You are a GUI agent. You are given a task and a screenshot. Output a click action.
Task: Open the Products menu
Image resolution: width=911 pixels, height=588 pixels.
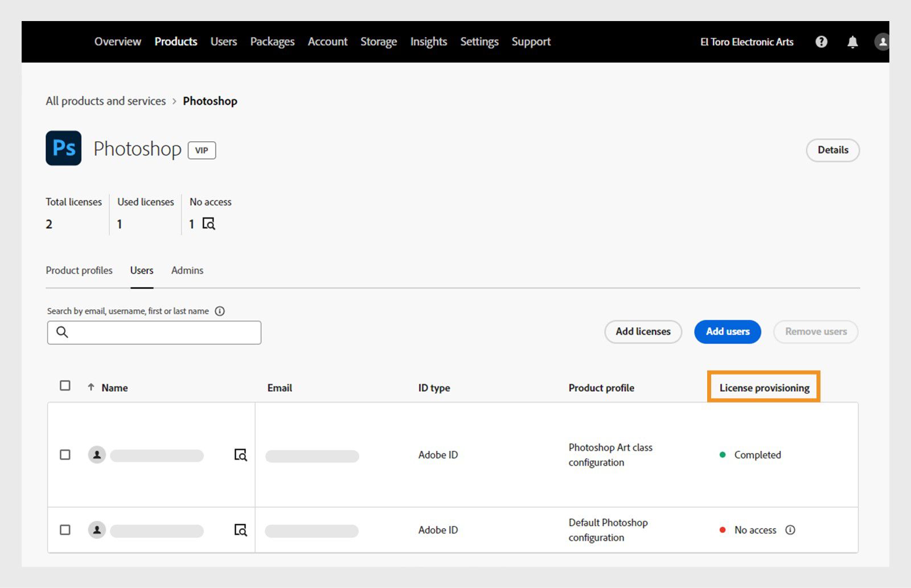[x=176, y=42]
